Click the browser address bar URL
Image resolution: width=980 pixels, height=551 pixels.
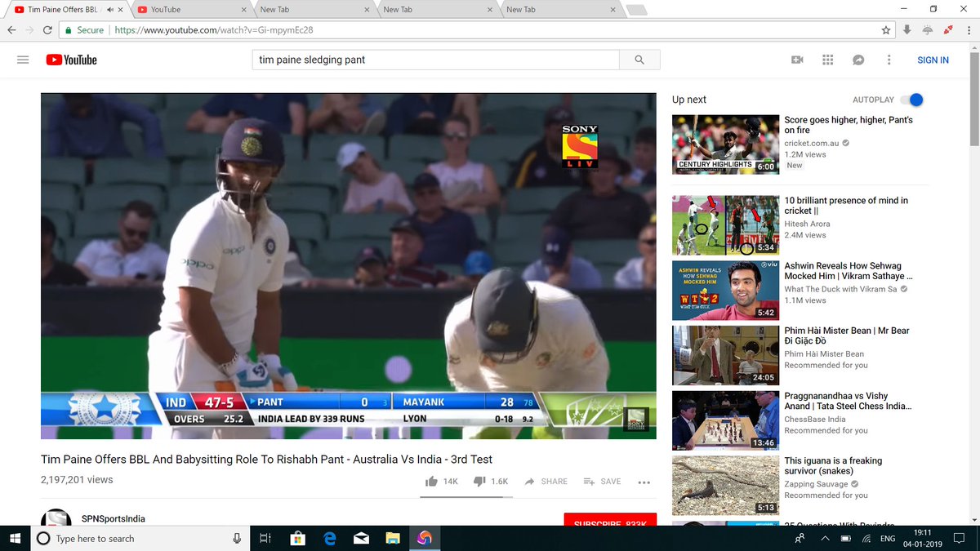click(214, 30)
